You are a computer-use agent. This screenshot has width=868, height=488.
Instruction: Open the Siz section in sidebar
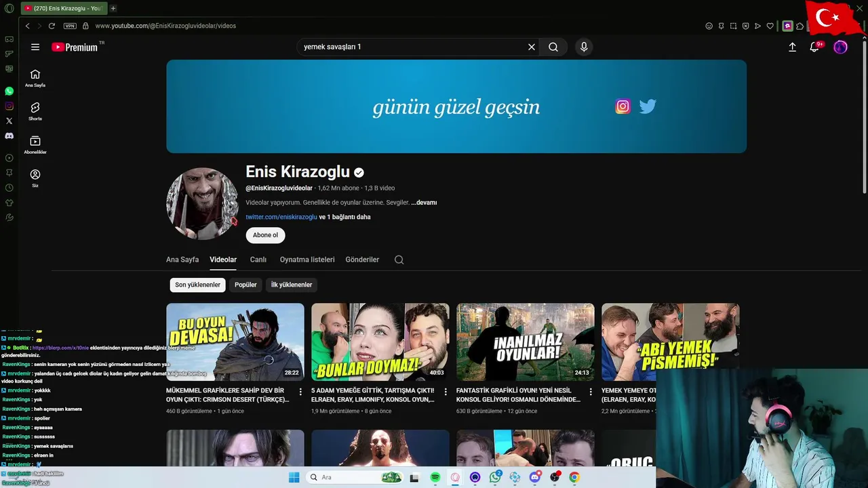35,178
